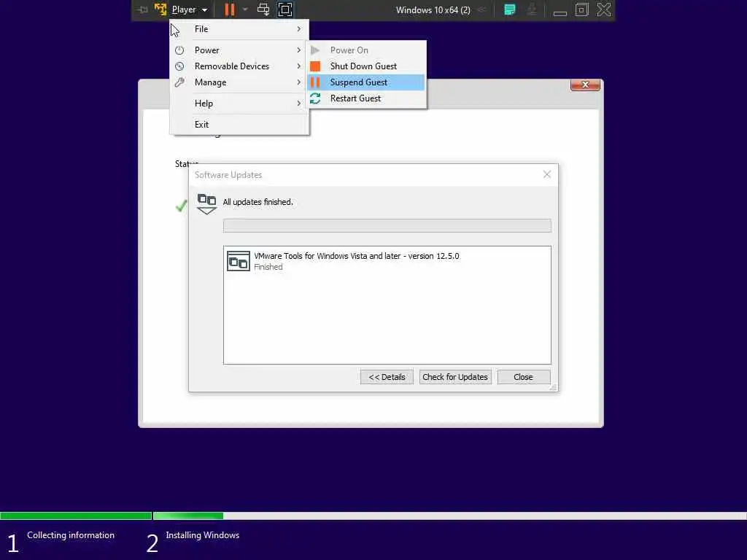Click the Finished status text
Image resolution: width=747 pixels, height=560 pixels.
tap(268, 267)
